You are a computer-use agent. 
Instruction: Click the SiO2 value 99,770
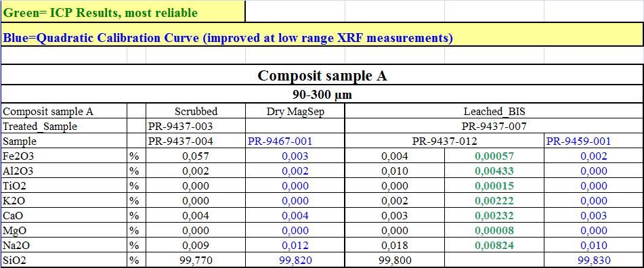(196, 260)
